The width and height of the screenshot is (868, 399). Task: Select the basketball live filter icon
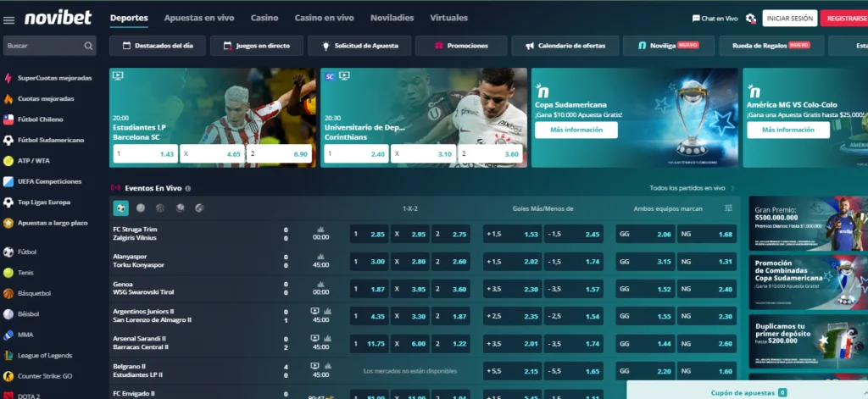[x=160, y=208]
